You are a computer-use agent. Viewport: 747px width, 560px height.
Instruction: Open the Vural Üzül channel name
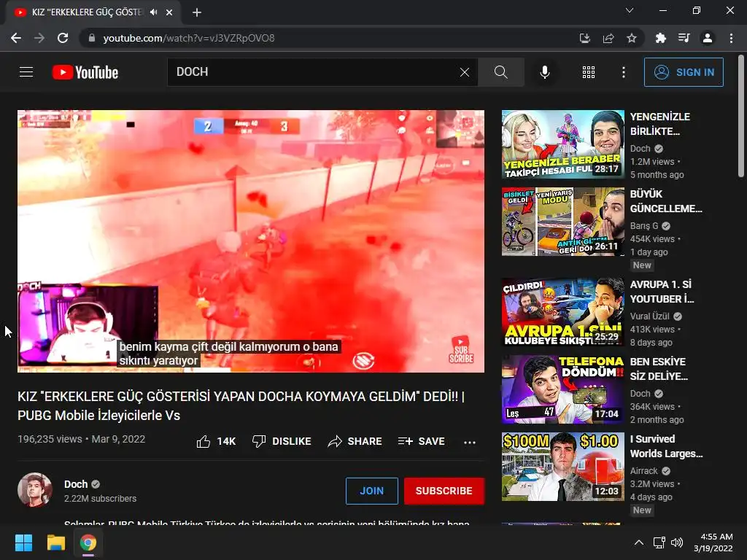click(x=650, y=316)
